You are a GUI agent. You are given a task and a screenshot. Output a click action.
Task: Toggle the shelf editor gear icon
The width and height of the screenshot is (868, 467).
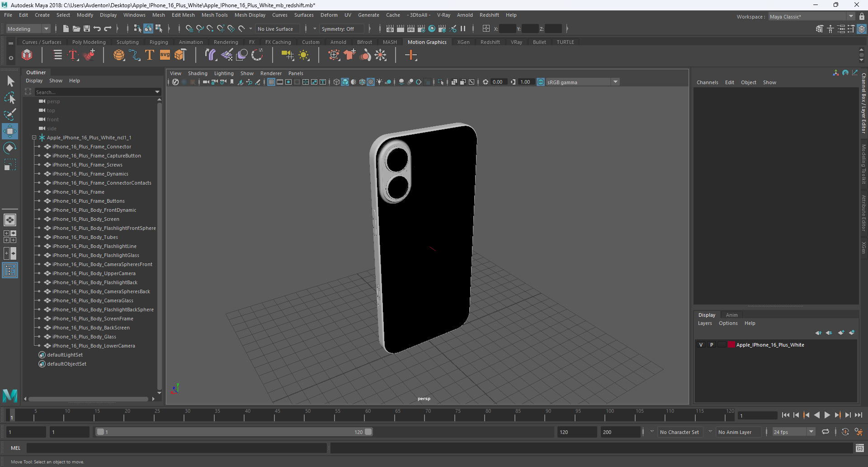[x=11, y=58]
